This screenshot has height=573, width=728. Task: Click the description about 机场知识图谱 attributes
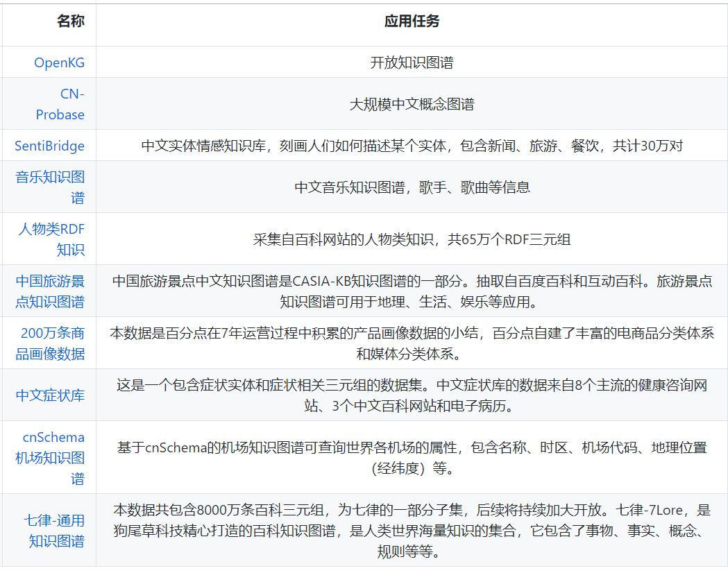point(412,457)
